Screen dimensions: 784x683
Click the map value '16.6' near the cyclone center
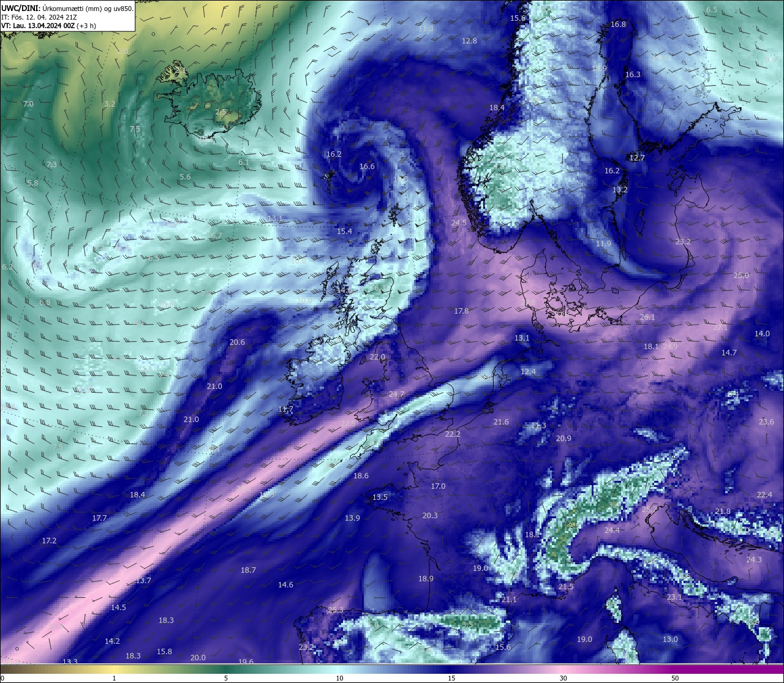pos(367,167)
